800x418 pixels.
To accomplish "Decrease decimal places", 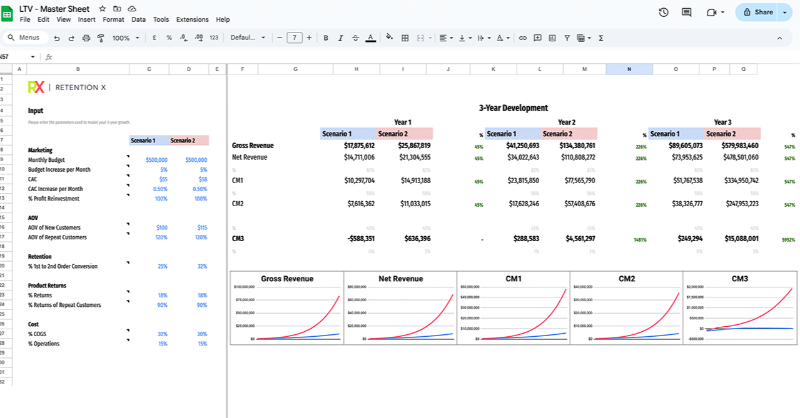I will pos(184,38).
